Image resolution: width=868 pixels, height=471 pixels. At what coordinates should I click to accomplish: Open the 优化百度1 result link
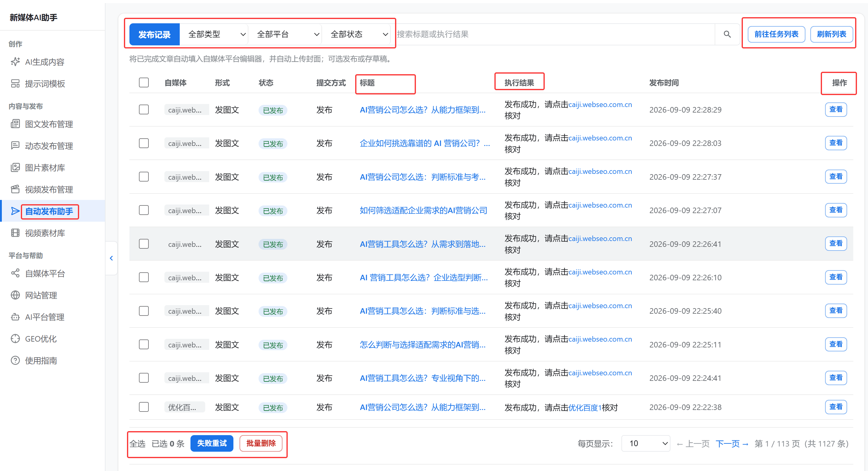pyautogui.click(x=585, y=407)
